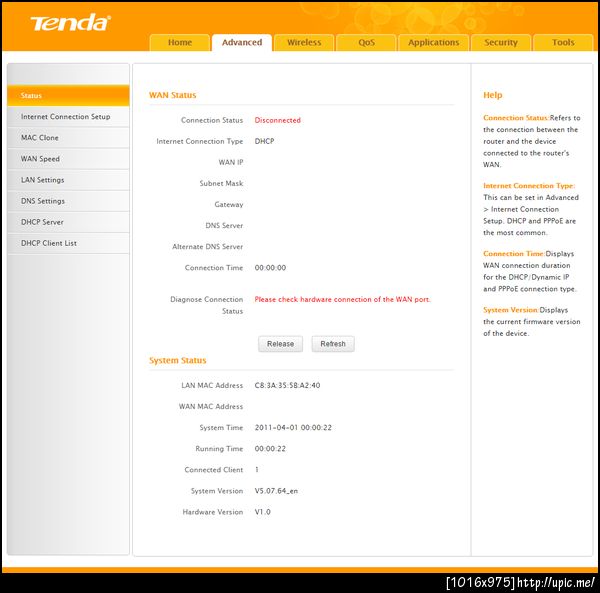The image size is (600, 593).
Task: Open DHCP Server settings
Action: [x=68, y=222]
